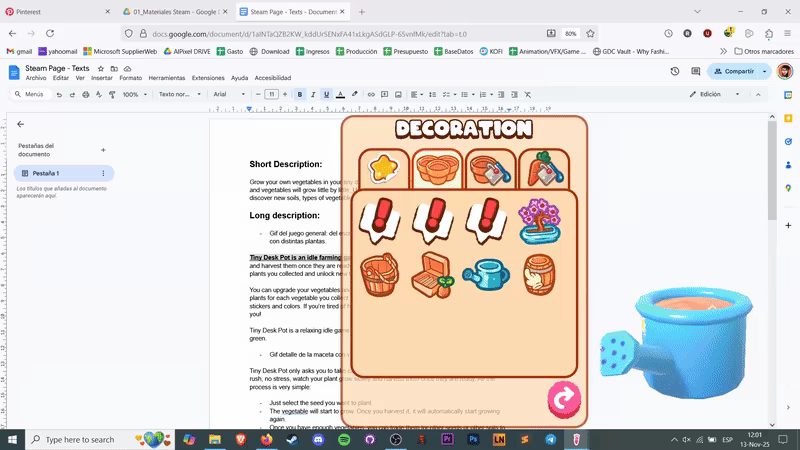The height and width of the screenshot is (450, 800).
Task: Open the checklist dropdown
Action: [449, 94]
